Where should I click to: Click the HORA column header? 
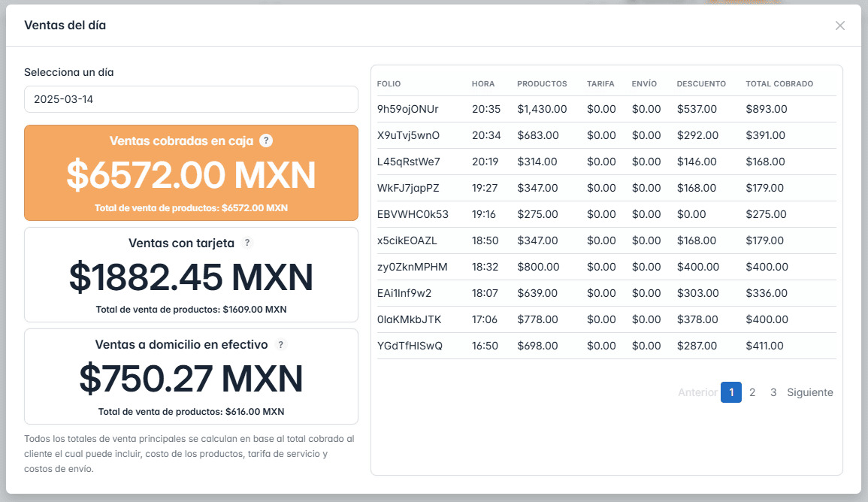(483, 83)
